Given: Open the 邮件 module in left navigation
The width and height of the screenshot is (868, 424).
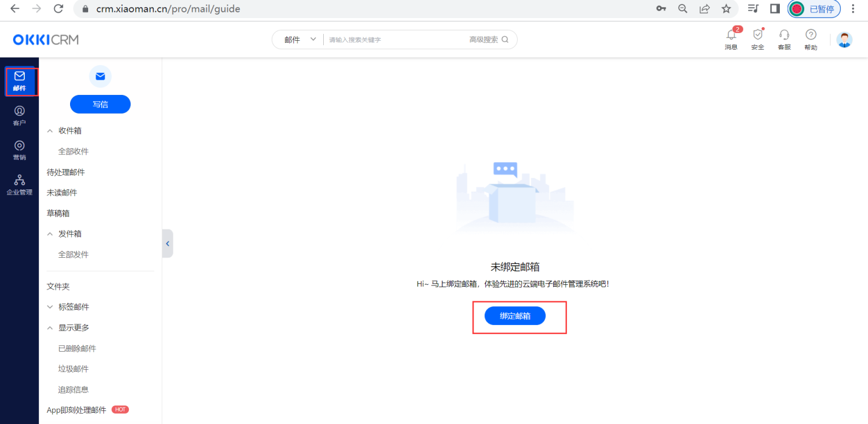Looking at the screenshot, I should click(x=20, y=81).
